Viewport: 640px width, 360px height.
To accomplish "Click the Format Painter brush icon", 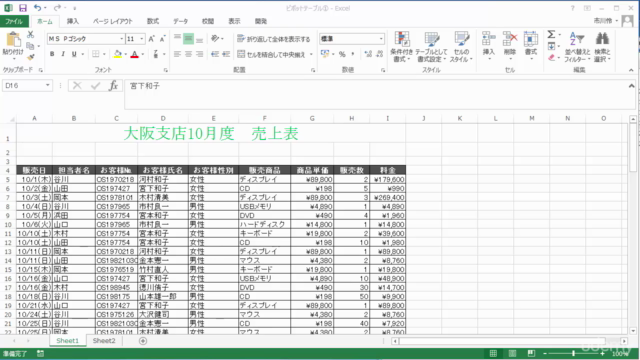I will (31, 58).
